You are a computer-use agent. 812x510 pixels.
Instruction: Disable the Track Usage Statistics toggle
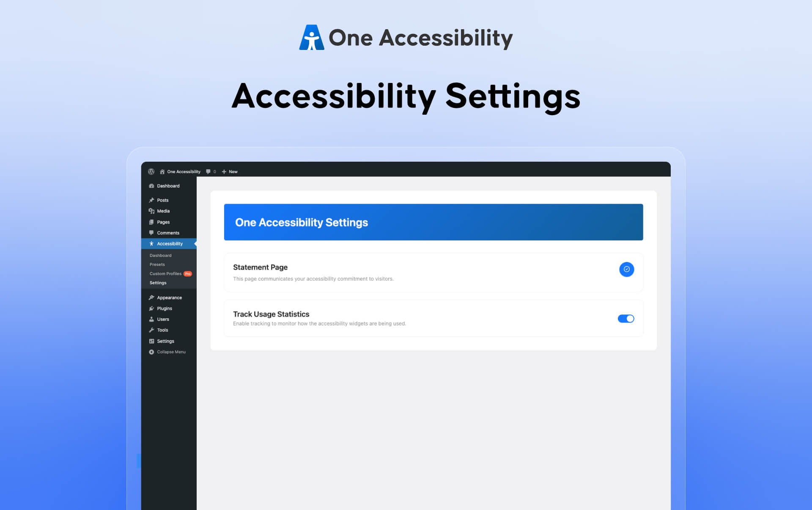[x=625, y=319]
